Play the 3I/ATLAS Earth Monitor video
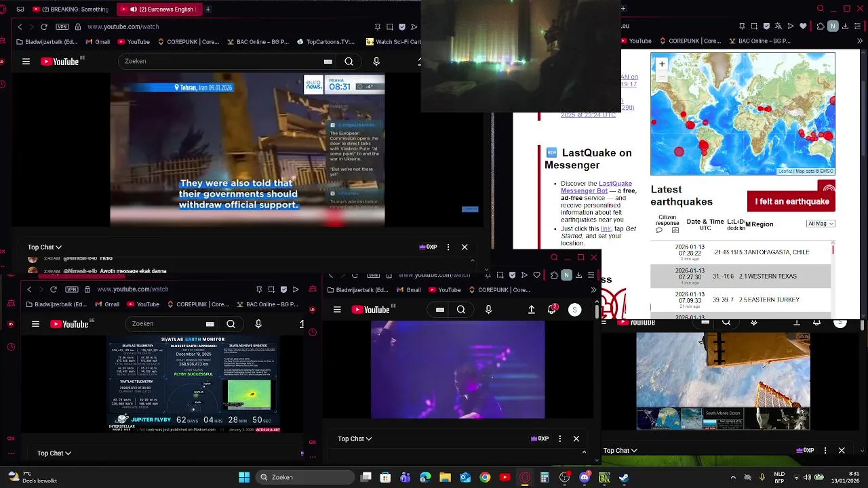868x488 pixels. 193,383
